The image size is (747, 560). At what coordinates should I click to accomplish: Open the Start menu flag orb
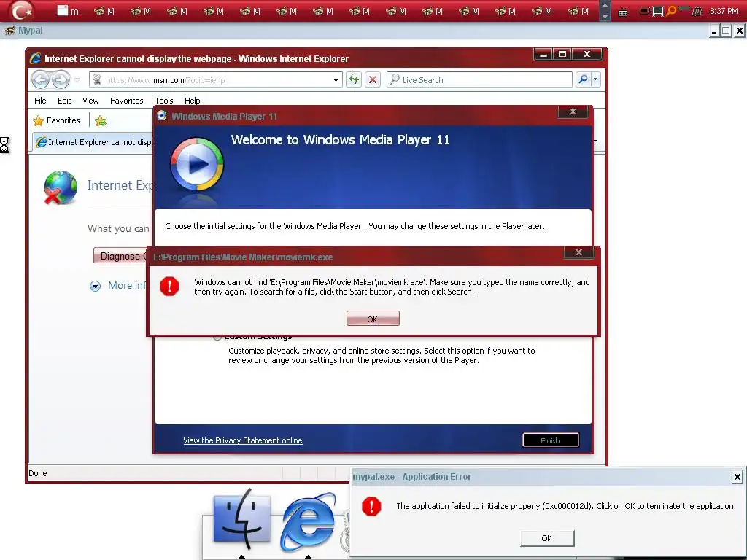click(22, 10)
